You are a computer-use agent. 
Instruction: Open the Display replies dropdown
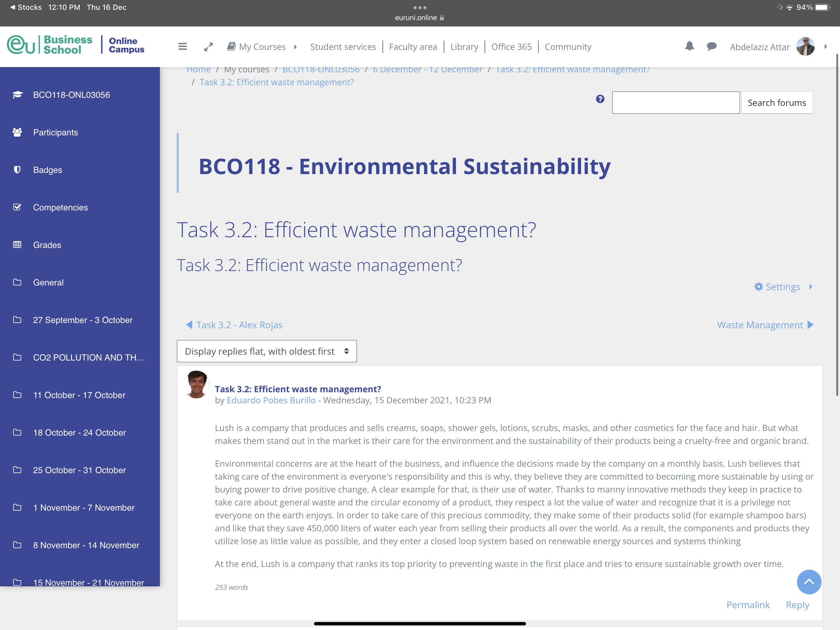267,351
